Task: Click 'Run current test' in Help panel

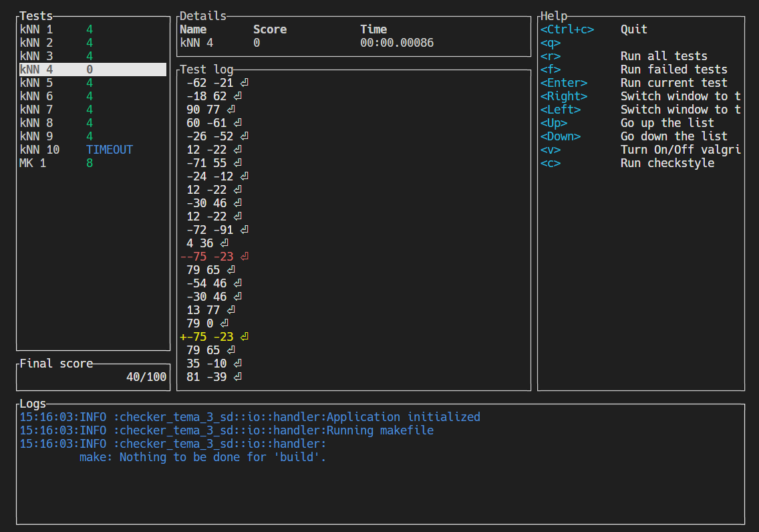Action: tap(669, 82)
